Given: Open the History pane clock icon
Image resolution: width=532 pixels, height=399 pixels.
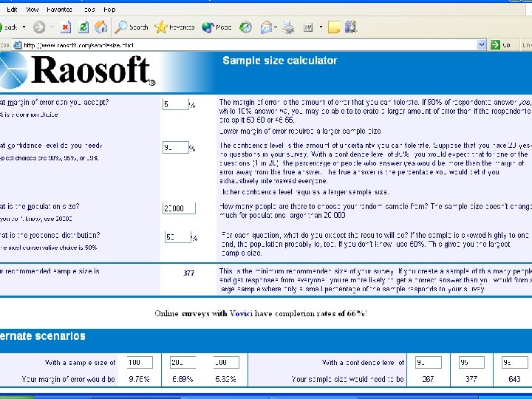Looking at the screenshot, I should coord(245,27).
